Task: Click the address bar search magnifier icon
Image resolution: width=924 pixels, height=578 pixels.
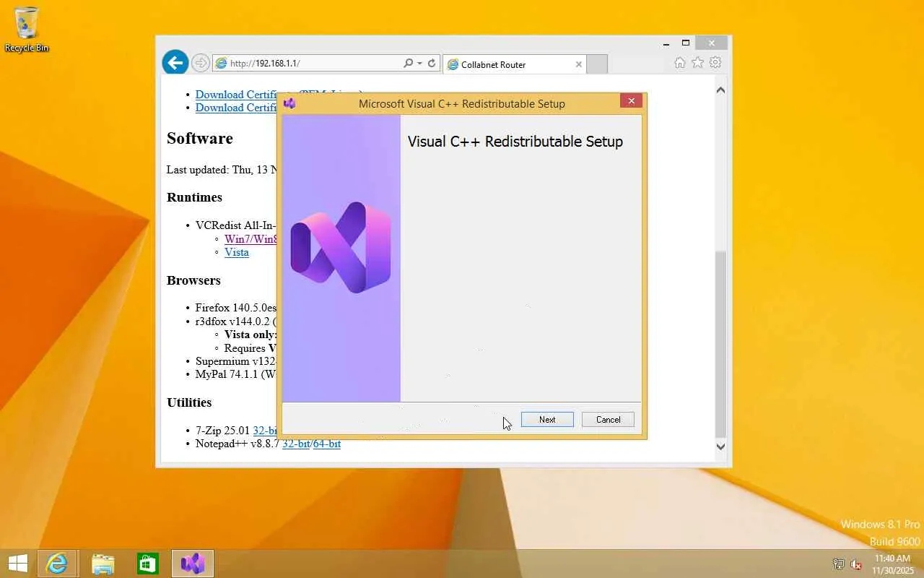Action: 408,64
